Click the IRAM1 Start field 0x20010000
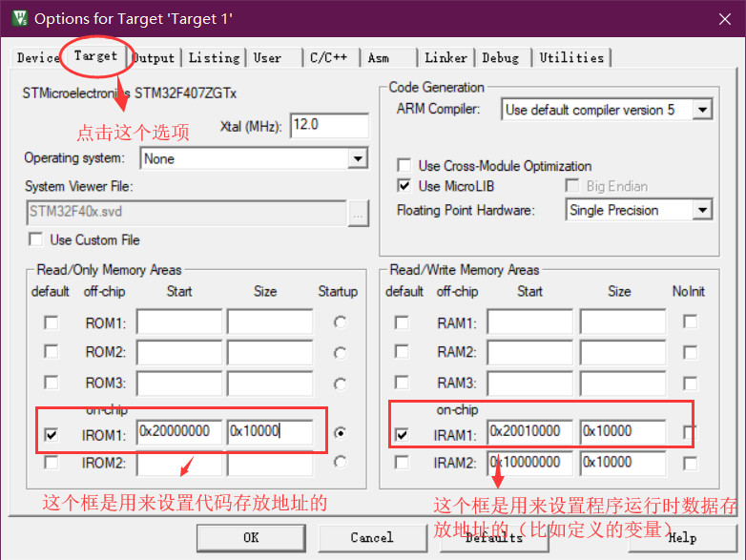 tap(530, 432)
